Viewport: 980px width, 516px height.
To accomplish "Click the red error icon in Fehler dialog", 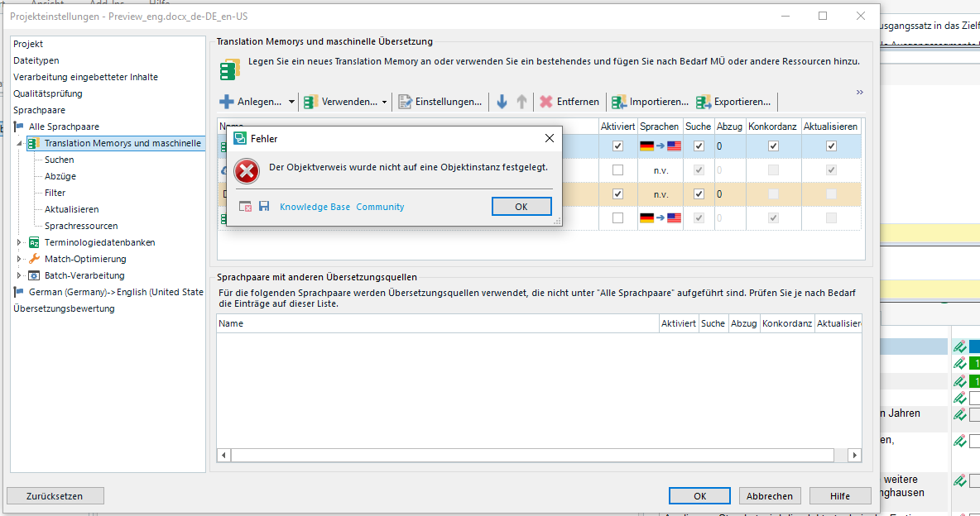I will pos(247,171).
